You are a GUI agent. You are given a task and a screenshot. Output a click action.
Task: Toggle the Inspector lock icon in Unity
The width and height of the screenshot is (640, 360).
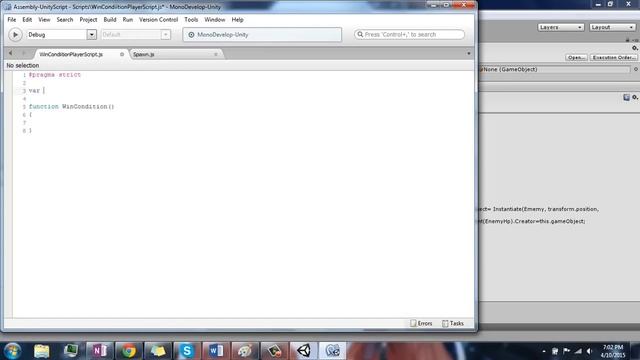pyautogui.click(x=627, y=40)
